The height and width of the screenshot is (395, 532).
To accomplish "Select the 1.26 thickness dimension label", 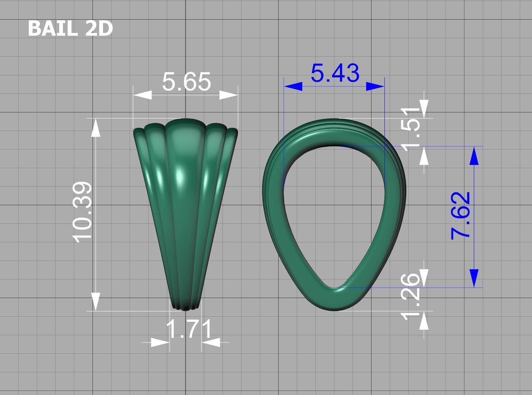I will click(x=411, y=297).
